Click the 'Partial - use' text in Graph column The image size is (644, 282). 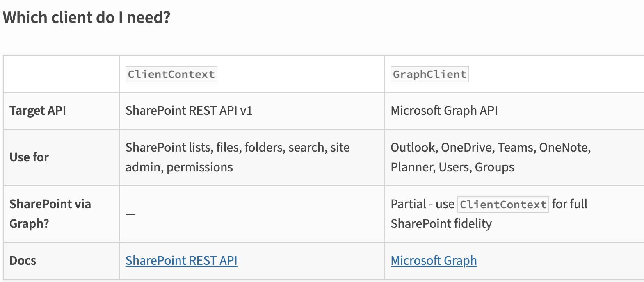point(422,204)
